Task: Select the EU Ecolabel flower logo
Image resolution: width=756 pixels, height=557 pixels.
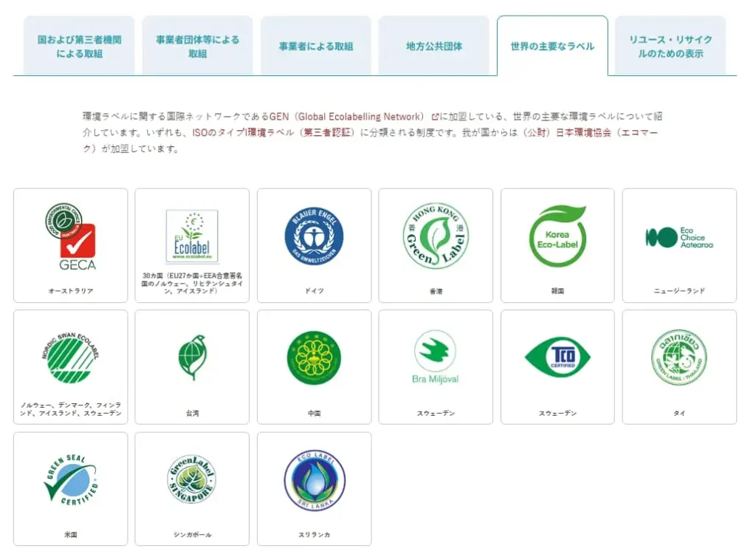Action: [x=192, y=236]
